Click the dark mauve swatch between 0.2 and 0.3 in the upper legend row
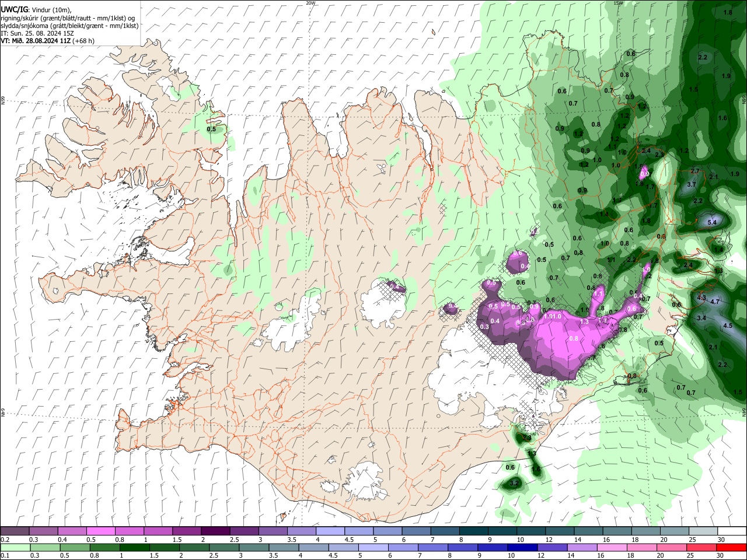 (x=15, y=531)
